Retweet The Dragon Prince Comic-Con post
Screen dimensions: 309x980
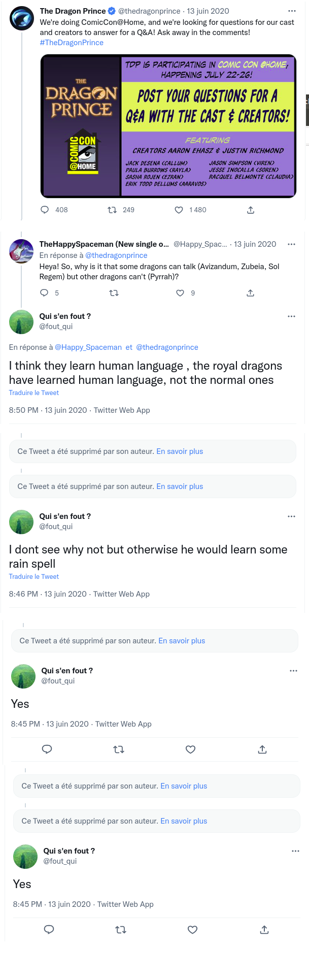click(112, 210)
